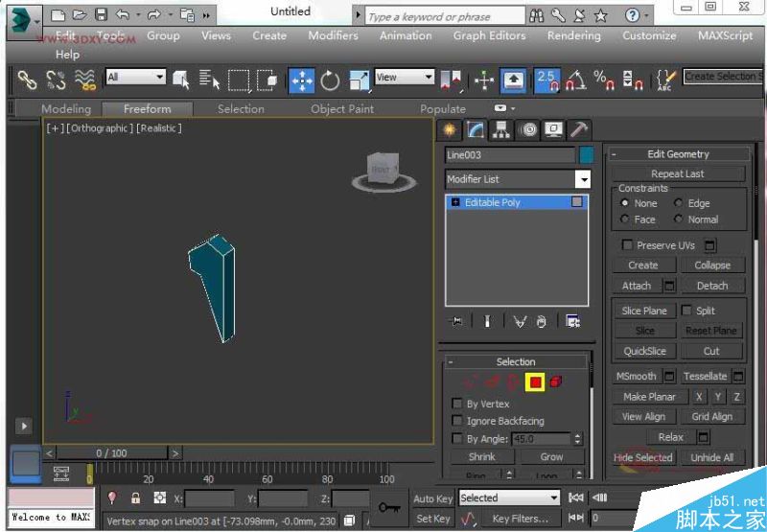Open the Hierarchy command panel tab
This screenshot has width=767, height=532.
click(x=501, y=129)
